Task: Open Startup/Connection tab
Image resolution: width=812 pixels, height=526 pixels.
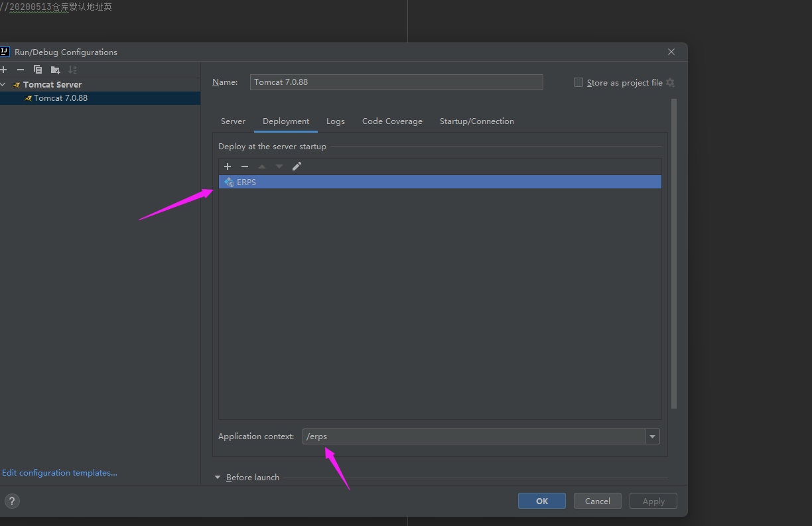Action: [477, 121]
